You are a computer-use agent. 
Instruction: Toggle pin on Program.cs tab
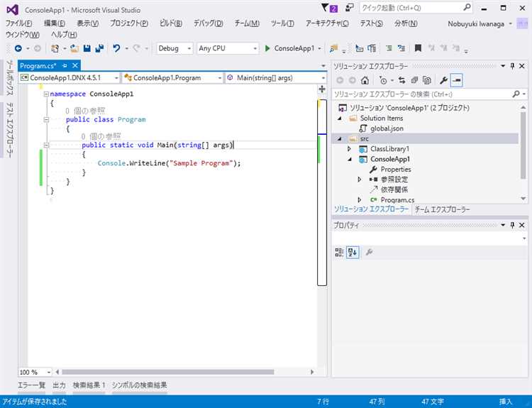click(65, 65)
